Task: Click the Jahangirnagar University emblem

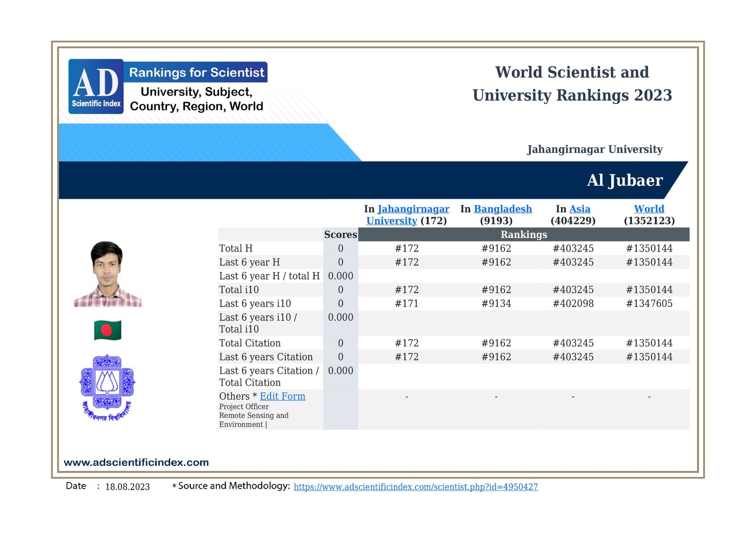Action: click(x=107, y=388)
